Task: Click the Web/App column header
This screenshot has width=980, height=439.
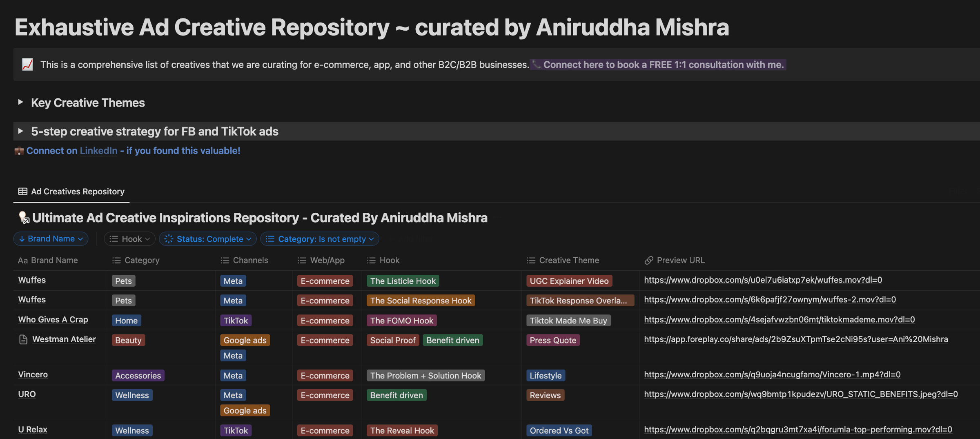Action: [321, 260]
